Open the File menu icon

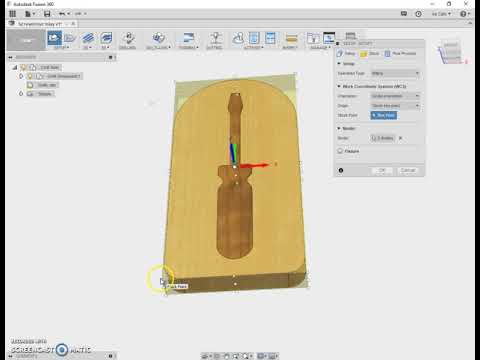29,14
